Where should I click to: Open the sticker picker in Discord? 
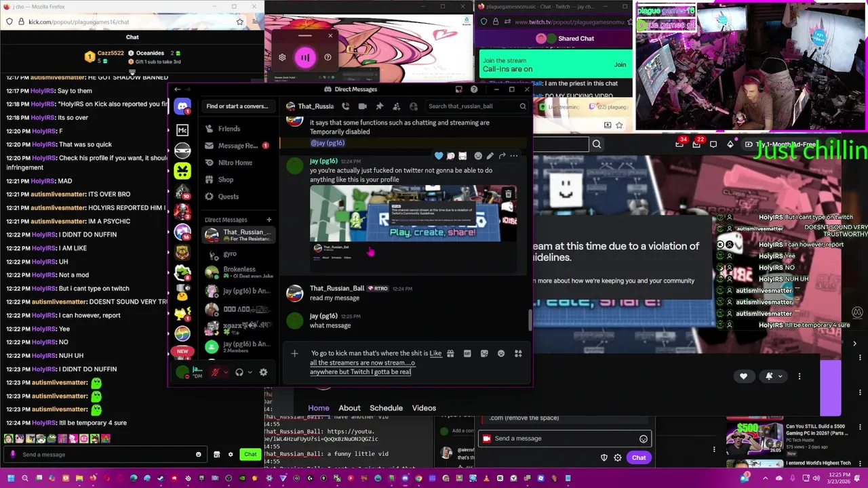(x=484, y=353)
